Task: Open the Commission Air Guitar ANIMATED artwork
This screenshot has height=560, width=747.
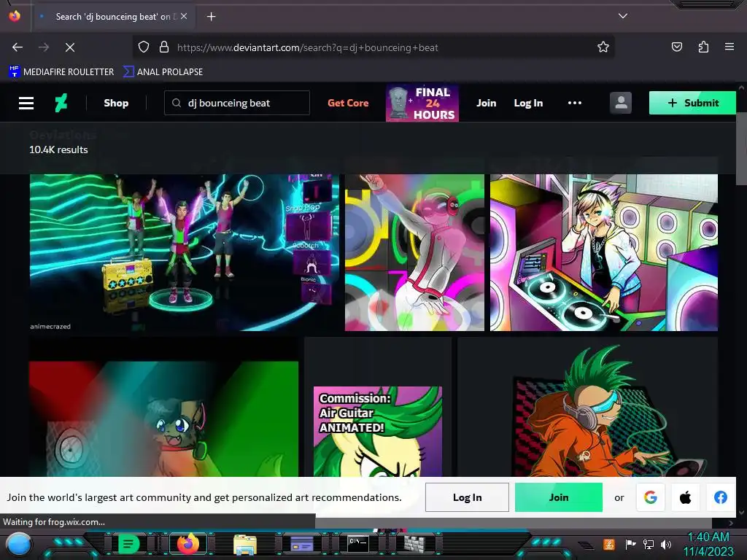Action: click(378, 432)
